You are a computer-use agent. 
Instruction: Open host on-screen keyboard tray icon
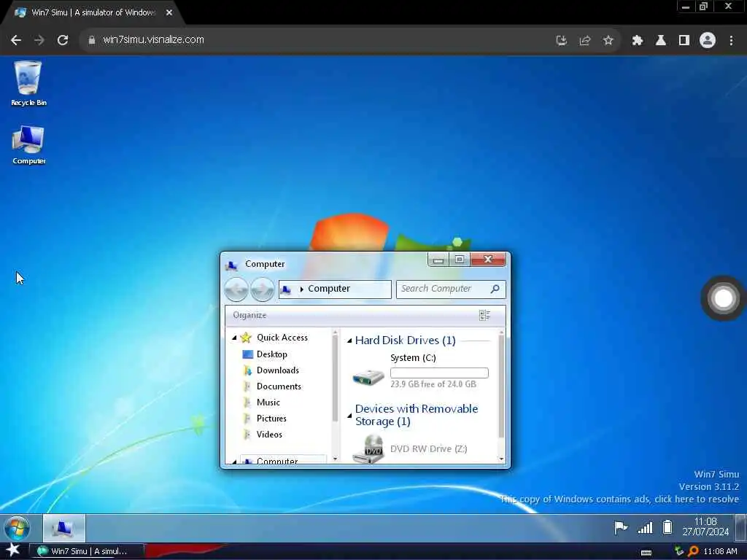point(646,552)
